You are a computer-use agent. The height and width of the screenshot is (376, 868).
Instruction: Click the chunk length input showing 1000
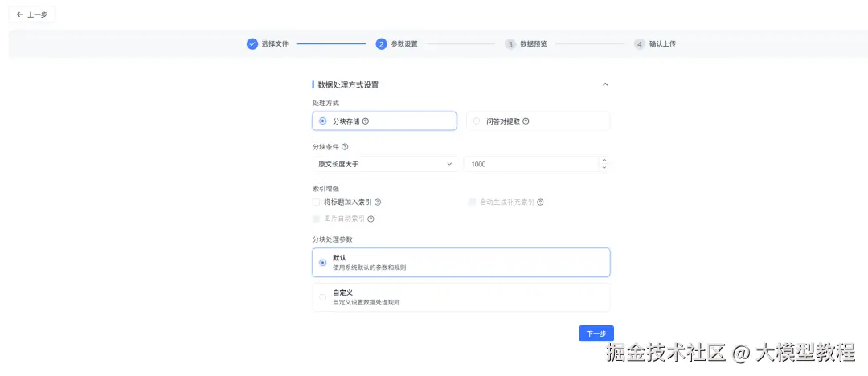tap(530, 164)
